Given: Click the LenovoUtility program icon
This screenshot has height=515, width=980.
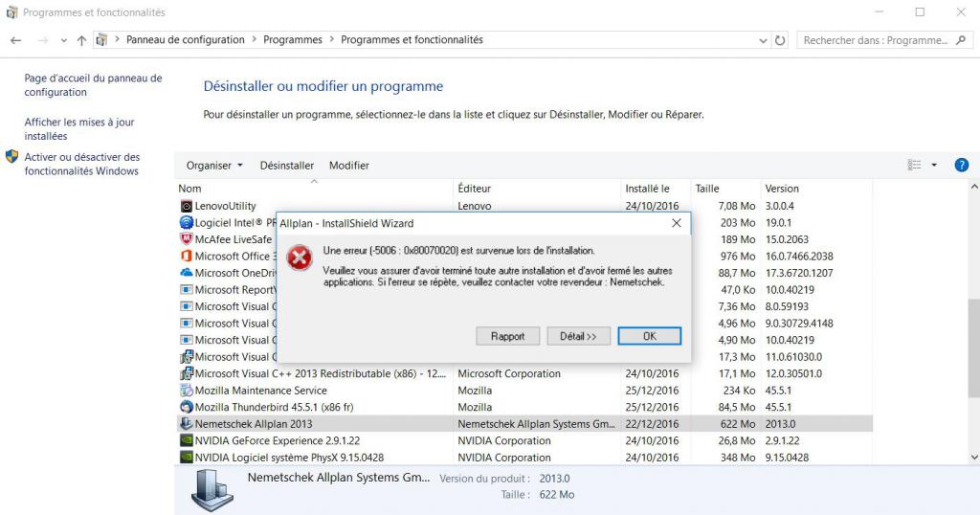Looking at the screenshot, I should pyautogui.click(x=187, y=206).
